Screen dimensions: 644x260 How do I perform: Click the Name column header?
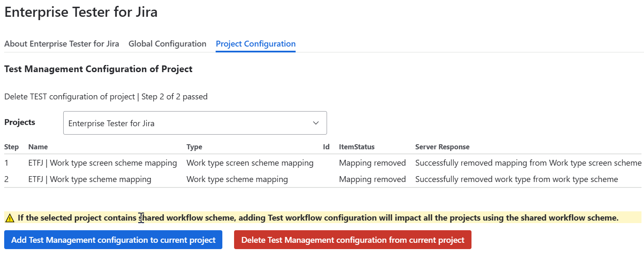click(38, 147)
